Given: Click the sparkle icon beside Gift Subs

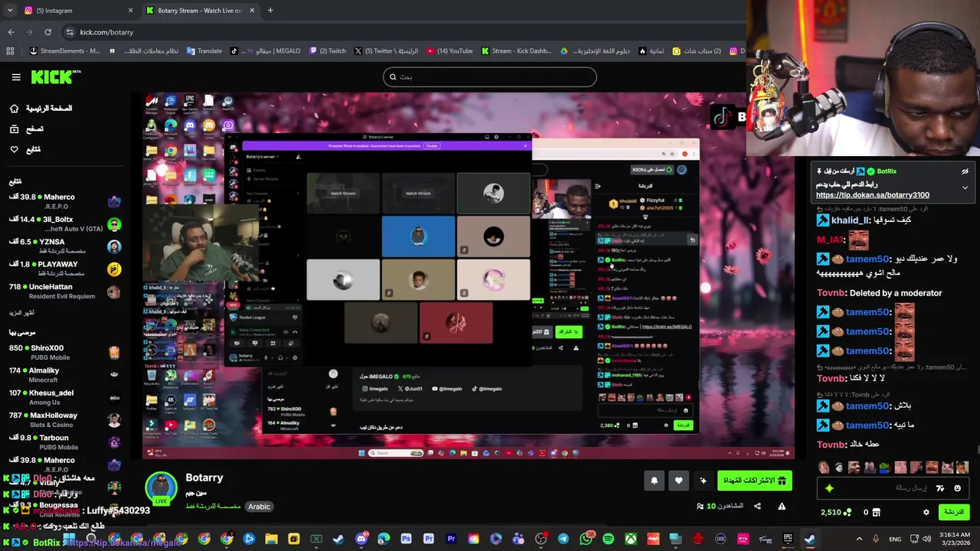Looking at the screenshot, I should click(x=703, y=481).
